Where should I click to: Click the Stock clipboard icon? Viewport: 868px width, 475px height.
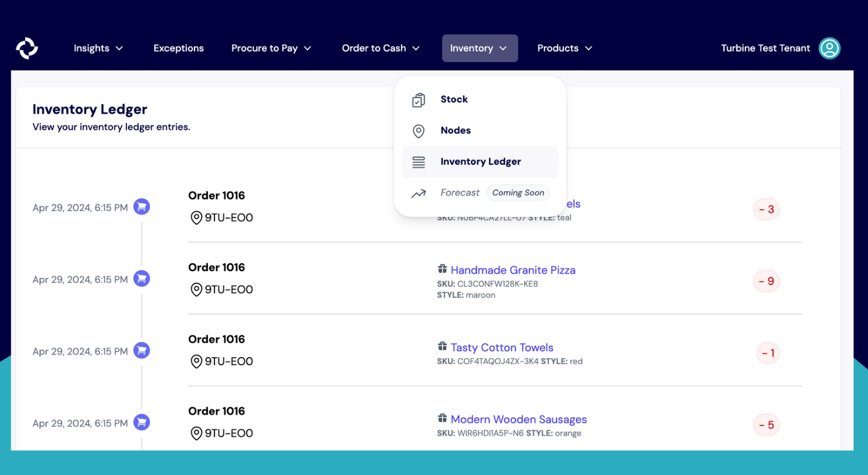point(419,100)
